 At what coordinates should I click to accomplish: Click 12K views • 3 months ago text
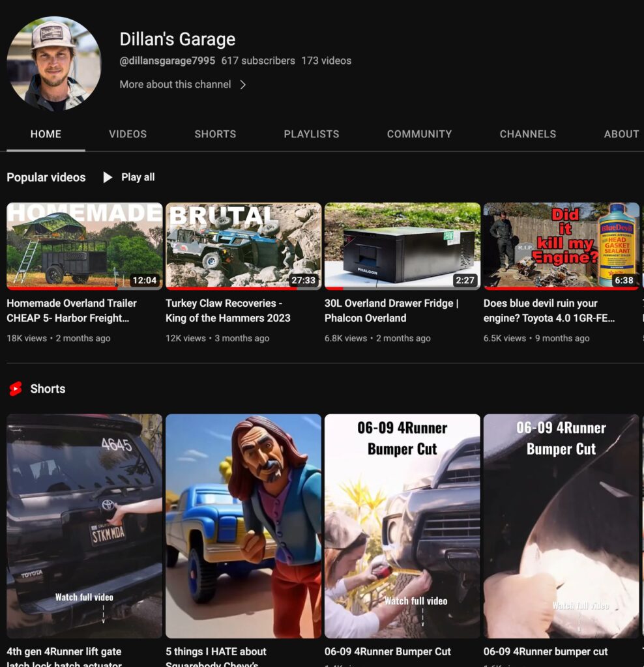218,338
